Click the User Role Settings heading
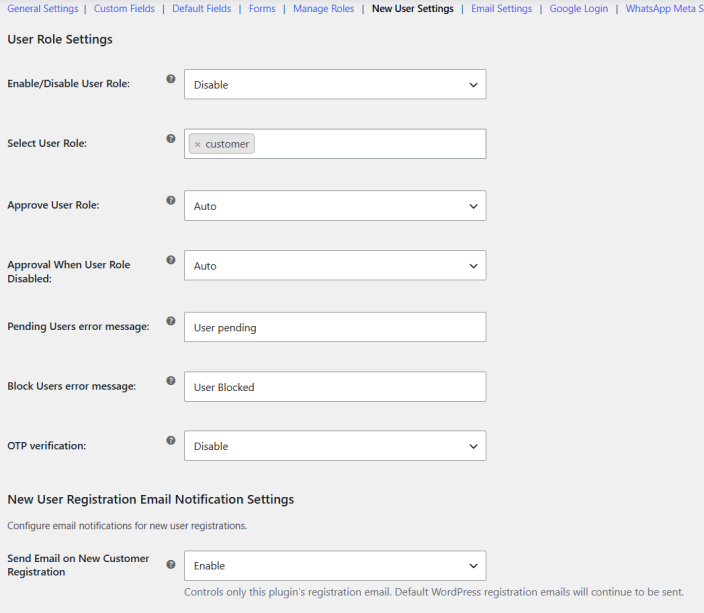 coord(60,40)
